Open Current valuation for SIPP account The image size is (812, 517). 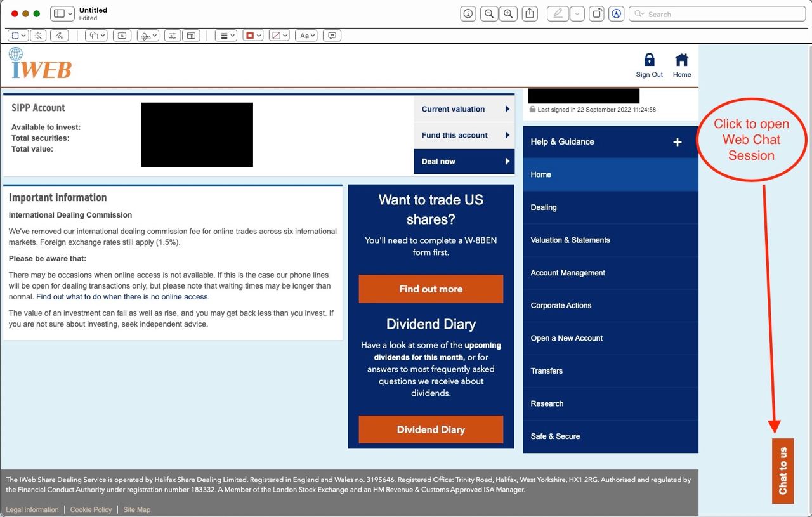464,109
